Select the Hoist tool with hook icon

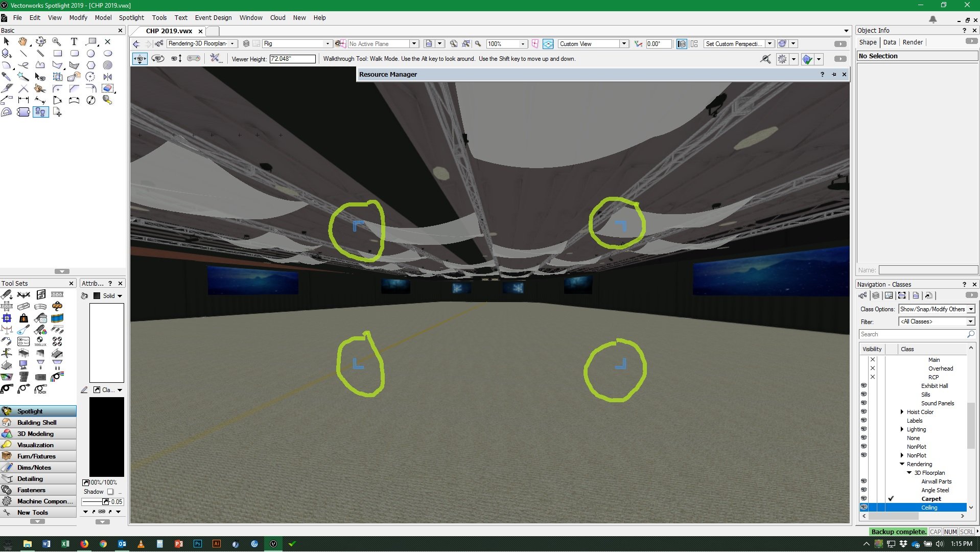(x=58, y=307)
